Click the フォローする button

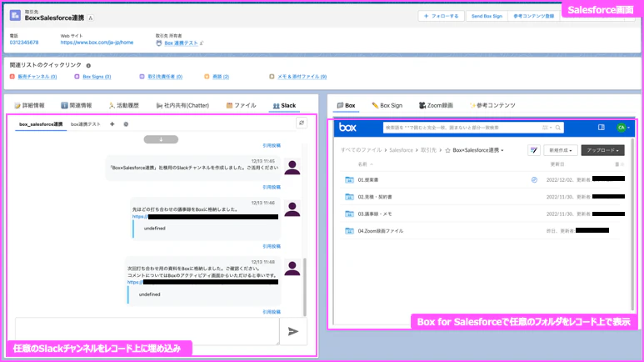[441, 16]
